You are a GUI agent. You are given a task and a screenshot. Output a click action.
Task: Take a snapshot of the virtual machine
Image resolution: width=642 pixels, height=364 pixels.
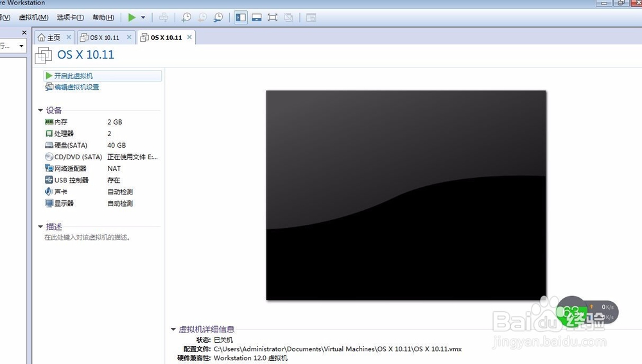tap(186, 17)
